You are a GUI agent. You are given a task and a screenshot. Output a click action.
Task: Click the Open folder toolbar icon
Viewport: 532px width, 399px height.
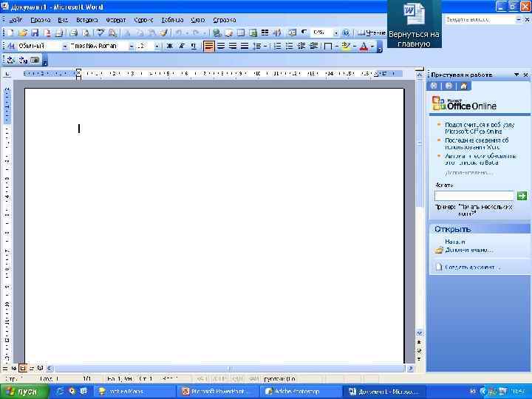[x=22, y=33]
